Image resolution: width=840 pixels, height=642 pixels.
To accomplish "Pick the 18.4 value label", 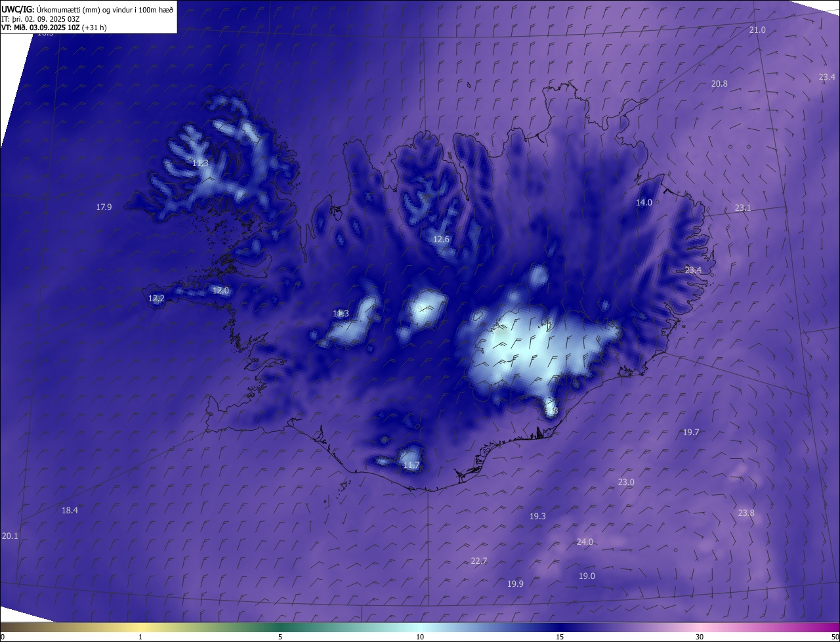I will 70,510.
